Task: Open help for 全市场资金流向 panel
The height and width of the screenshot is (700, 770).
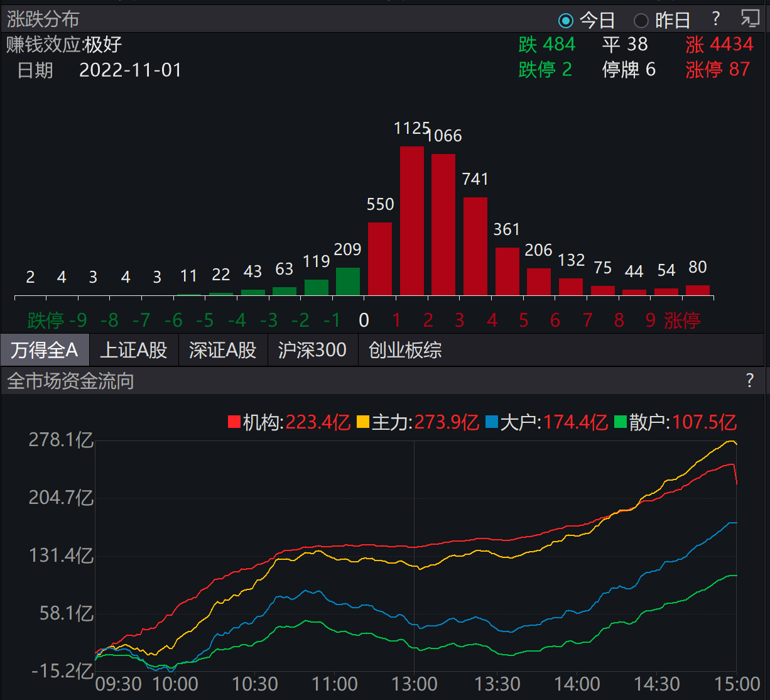Action: point(749,380)
